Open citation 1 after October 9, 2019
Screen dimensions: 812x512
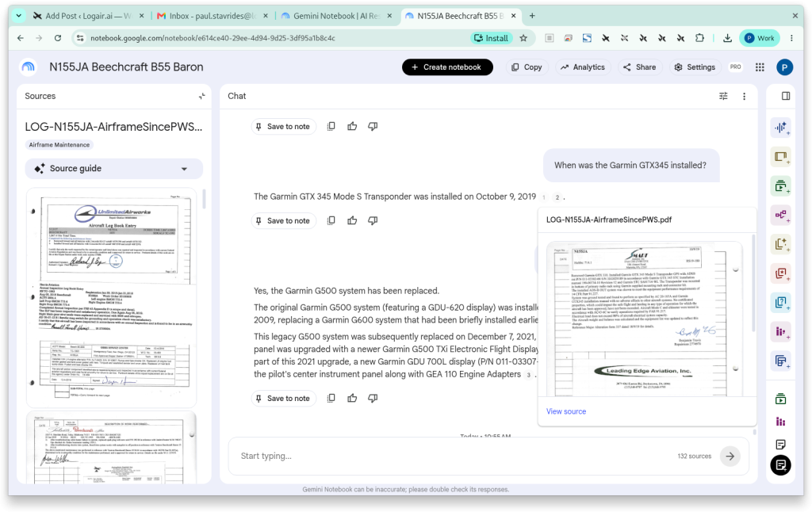tap(544, 197)
